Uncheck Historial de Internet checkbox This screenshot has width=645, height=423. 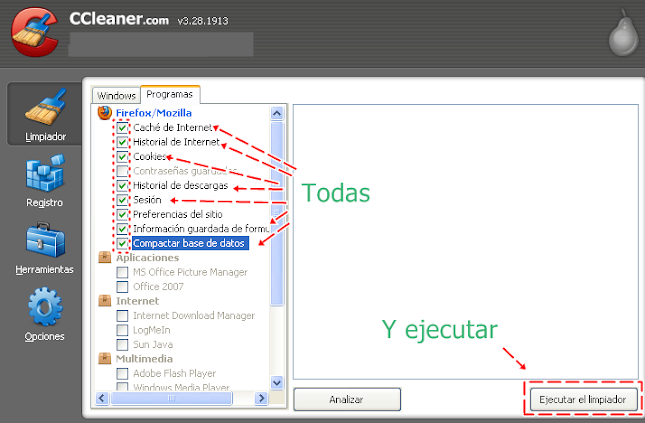122,142
